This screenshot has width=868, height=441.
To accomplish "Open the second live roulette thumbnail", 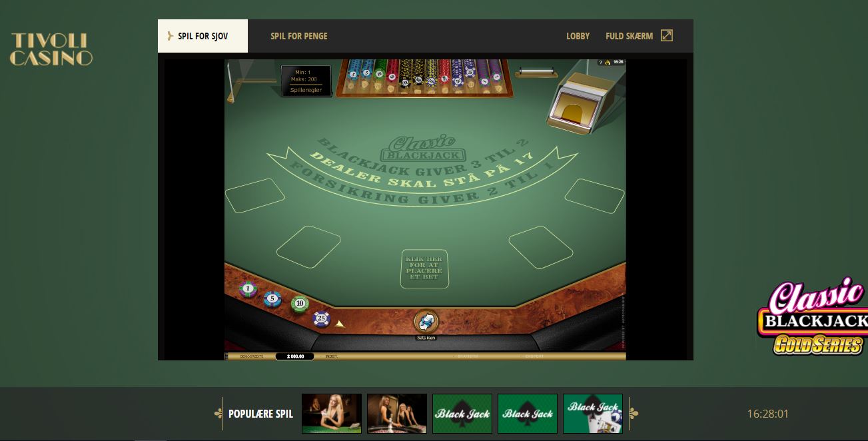I will pos(397,414).
